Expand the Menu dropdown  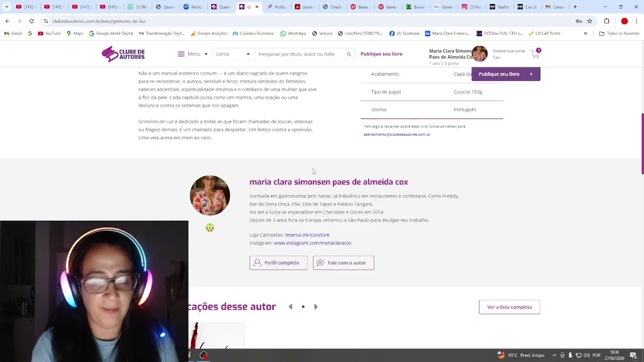click(x=193, y=54)
